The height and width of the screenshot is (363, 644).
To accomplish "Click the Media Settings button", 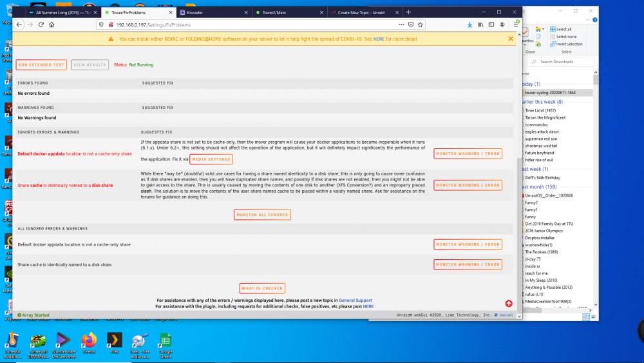I will coord(211,159).
